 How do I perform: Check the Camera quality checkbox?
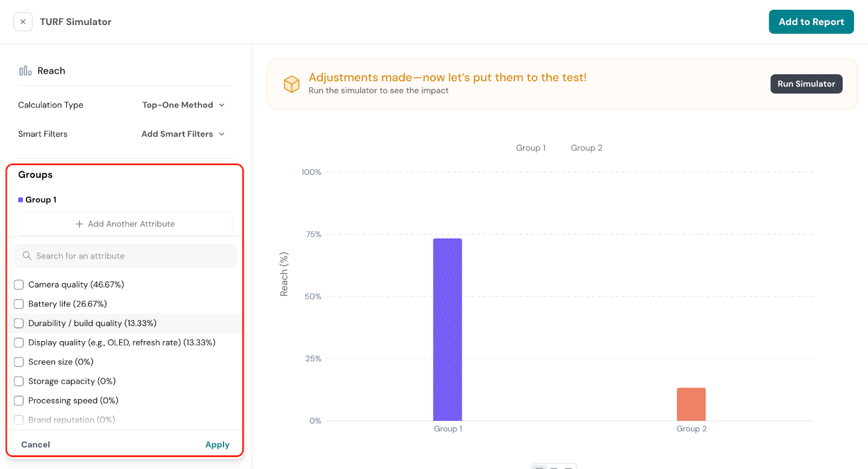[19, 285]
